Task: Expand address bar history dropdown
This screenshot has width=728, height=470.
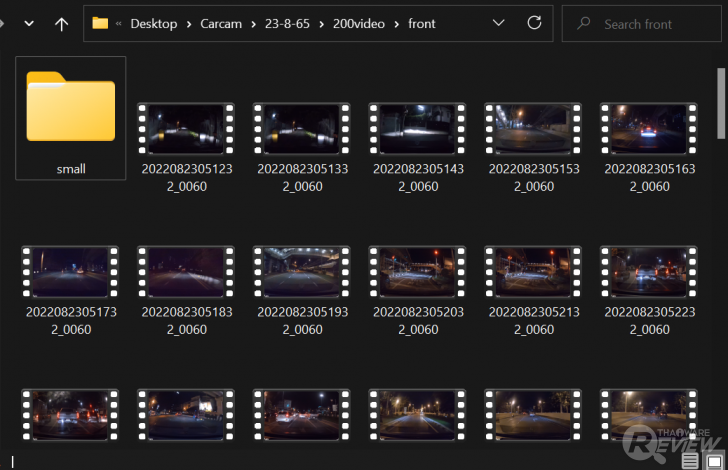Action: 498,23
